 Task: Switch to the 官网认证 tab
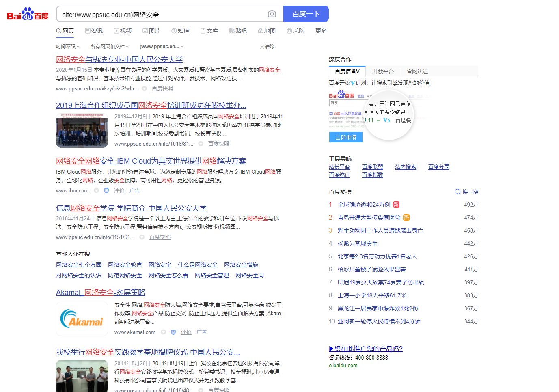click(417, 71)
